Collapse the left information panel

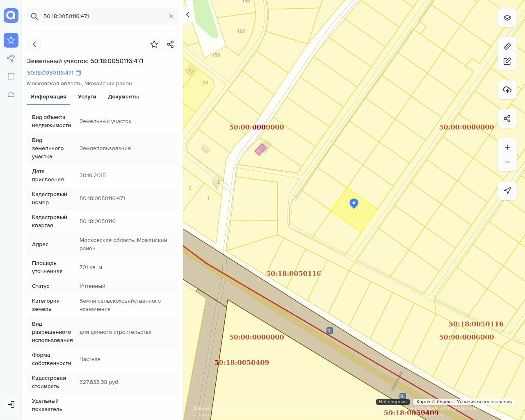(x=188, y=15)
